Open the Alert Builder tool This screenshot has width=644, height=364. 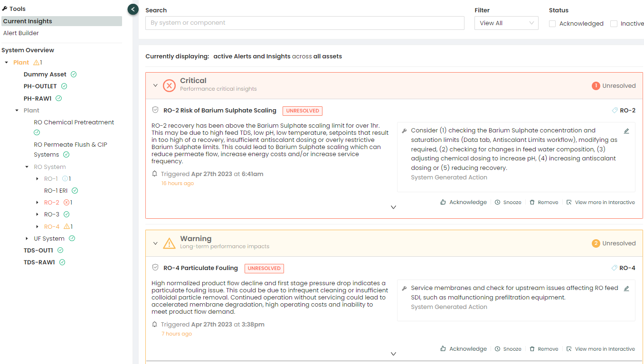click(21, 33)
